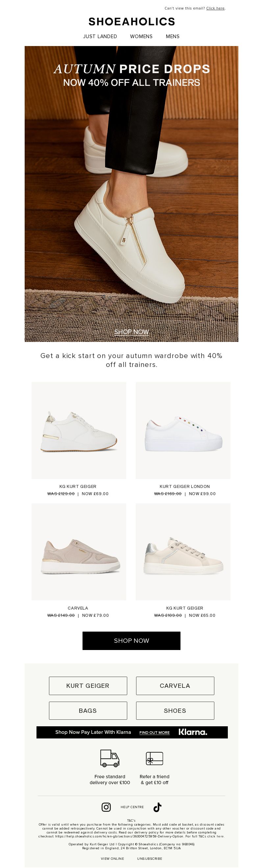The height and width of the screenshot is (868, 263).
Task: Select the Kurt Geiger category button
Action: tap(88, 686)
